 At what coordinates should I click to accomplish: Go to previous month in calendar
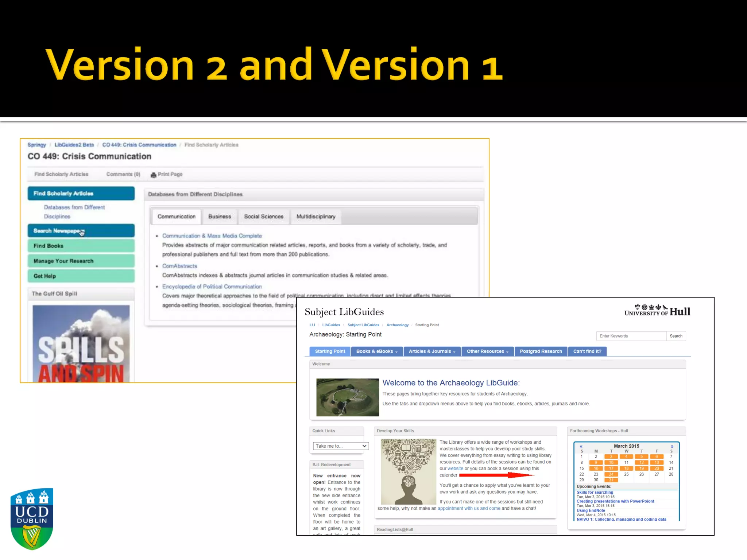point(581,446)
